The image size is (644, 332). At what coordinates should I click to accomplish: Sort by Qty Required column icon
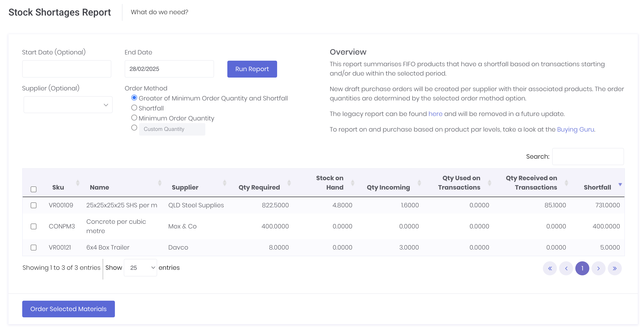click(289, 183)
